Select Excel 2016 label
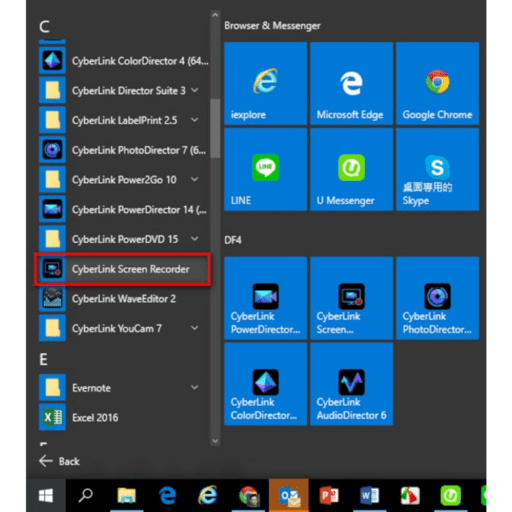 click(95, 418)
